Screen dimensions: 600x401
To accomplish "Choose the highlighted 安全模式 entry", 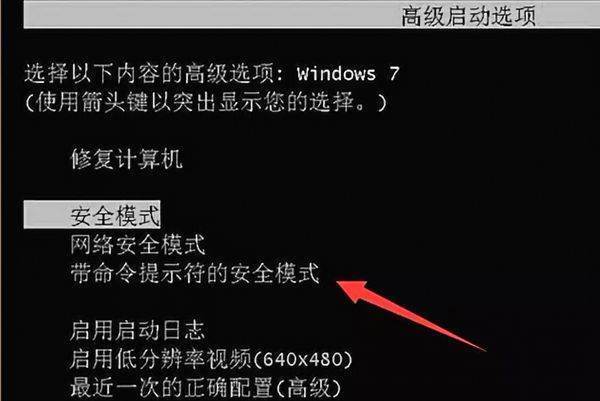I will click(x=92, y=215).
